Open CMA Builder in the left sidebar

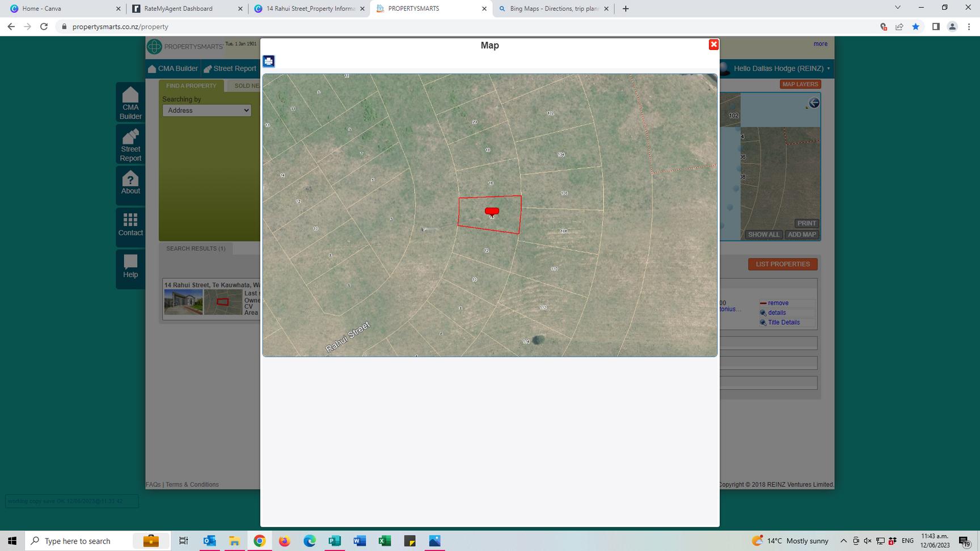click(x=130, y=103)
